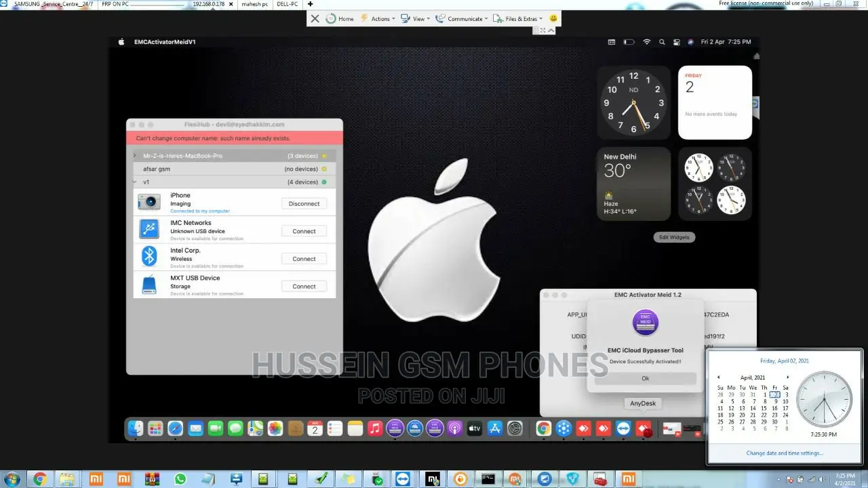The height and width of the screenshot is (488, 868).
Task: Click the Windows taskbar clock
Action: tap(845, 479)
